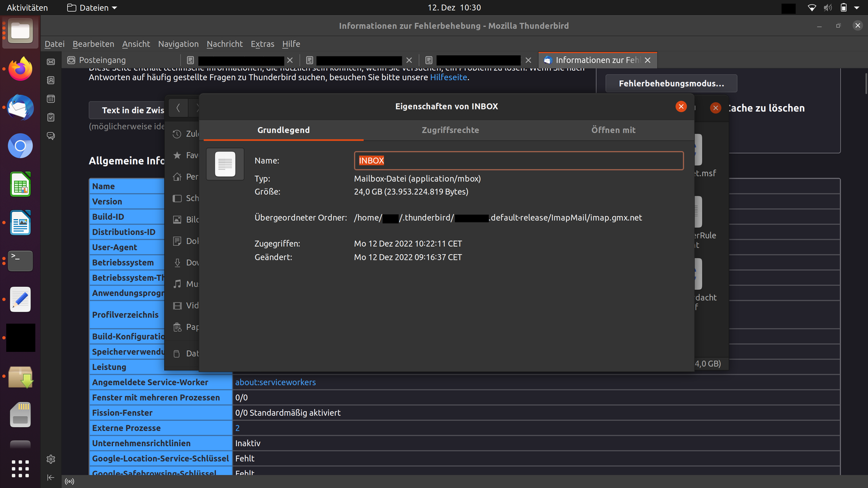This screenshot has width=868, height=488.
Task: Collapse the spaces toolbar with arrow icon
Action: coord(51,478)
